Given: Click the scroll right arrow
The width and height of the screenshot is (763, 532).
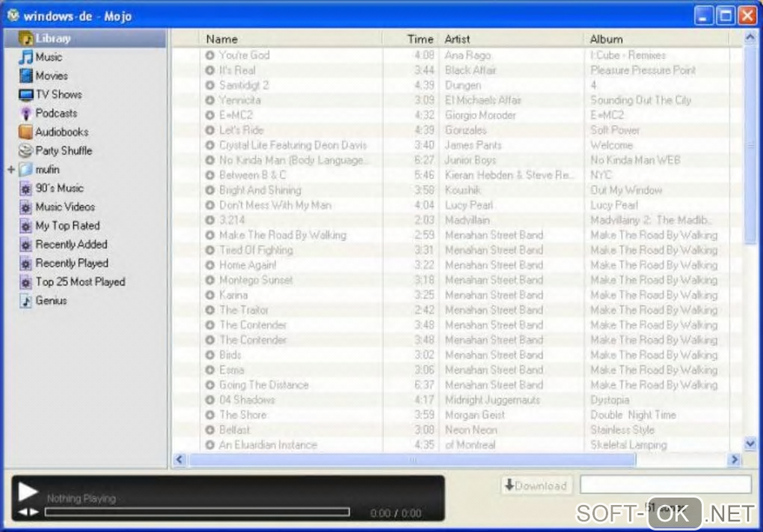Looking at the screenshot, I should [735, 459].
